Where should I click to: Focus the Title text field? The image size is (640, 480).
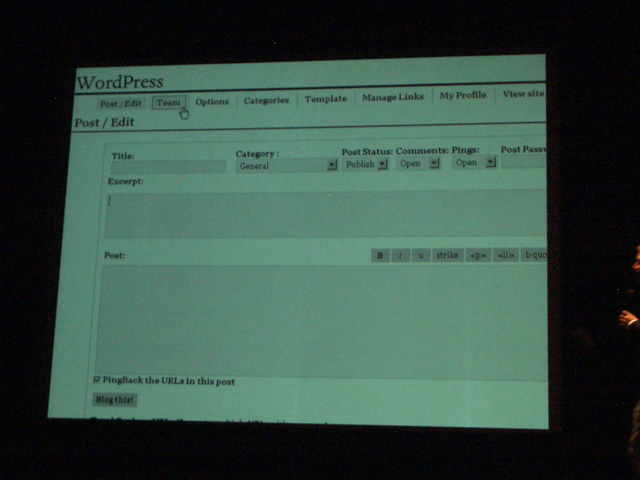pyautogui.click(x=168, y=167)
